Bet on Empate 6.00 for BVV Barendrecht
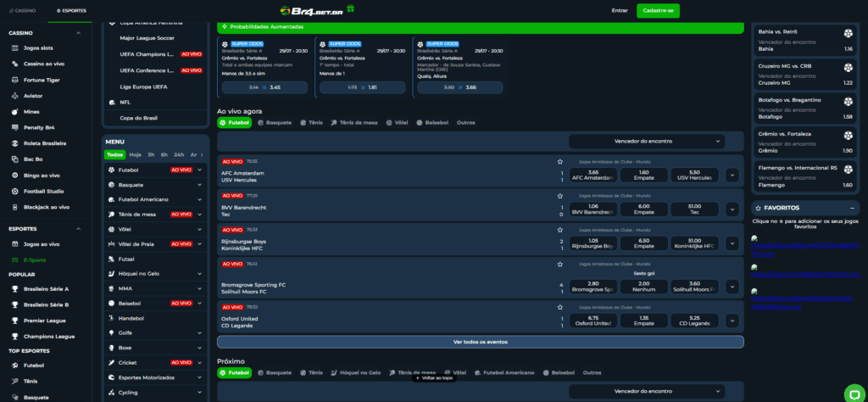 [644, 209]
